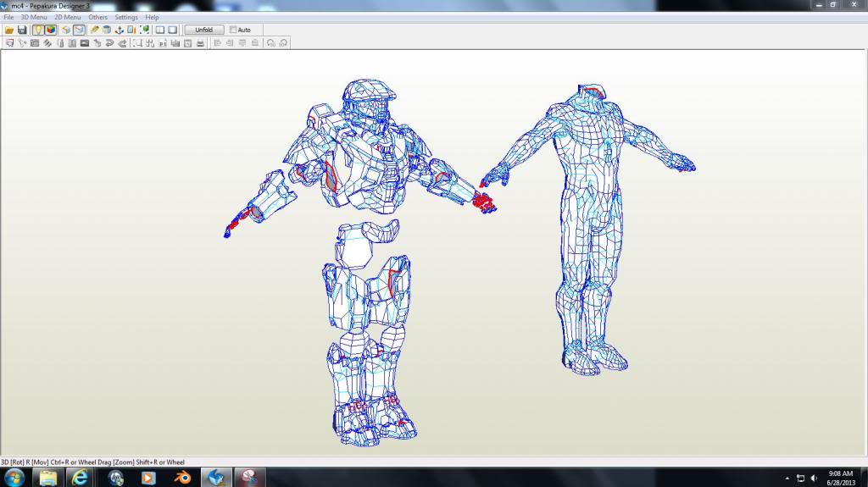Enable the Auto checkbox
This screenshot has width=868, height=487.
[233, 30]
